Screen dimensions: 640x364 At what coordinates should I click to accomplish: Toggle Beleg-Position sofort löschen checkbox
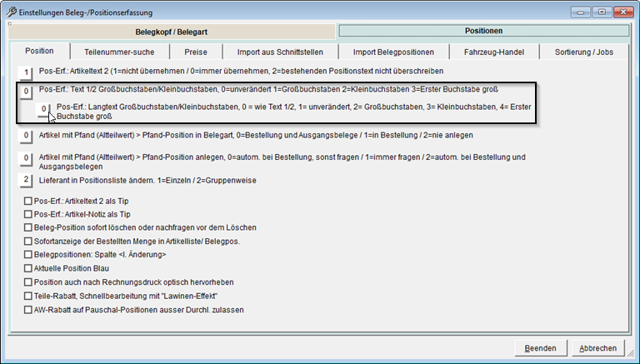pyautogui.click(x=27, y=227)
